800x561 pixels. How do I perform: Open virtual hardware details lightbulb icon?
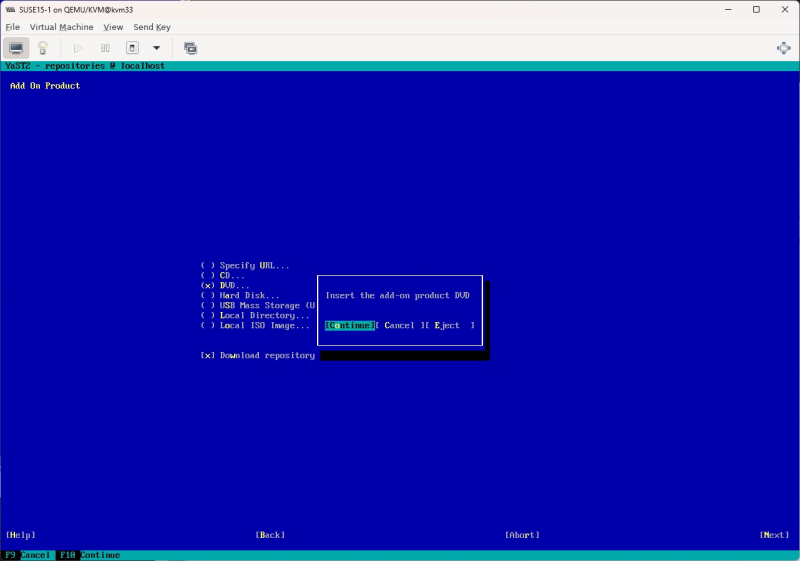point(43,48)
